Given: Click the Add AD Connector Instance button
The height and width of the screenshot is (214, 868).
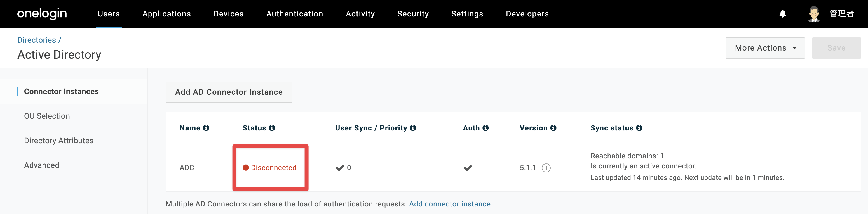Looking at the screenshot, I should click(229, 92).
